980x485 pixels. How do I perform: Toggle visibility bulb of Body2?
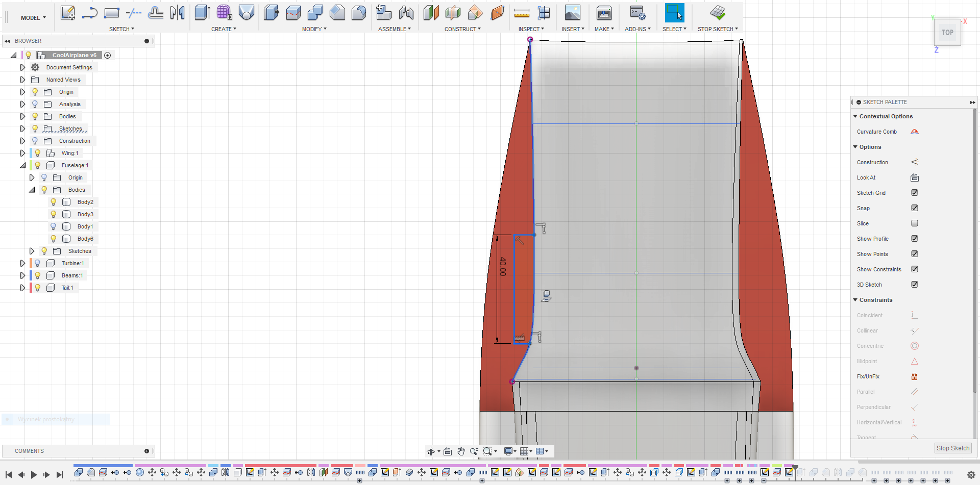coord(54,202)
